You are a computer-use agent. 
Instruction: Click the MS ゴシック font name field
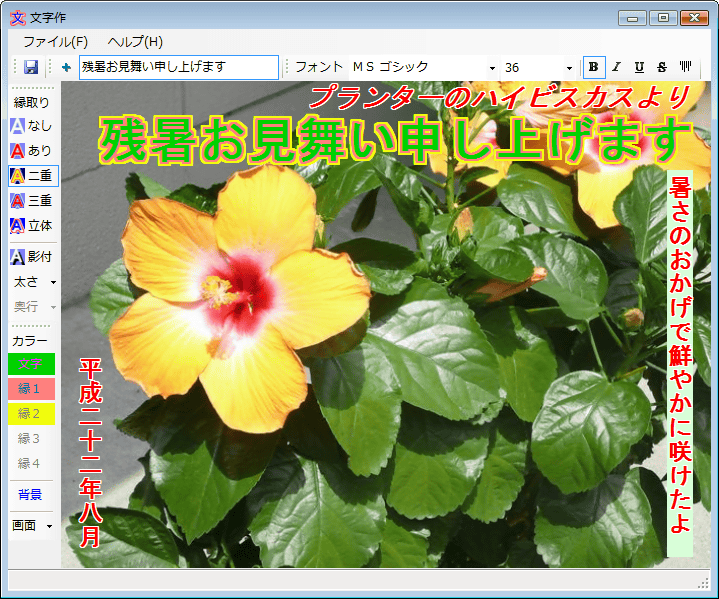click(416, 67)
